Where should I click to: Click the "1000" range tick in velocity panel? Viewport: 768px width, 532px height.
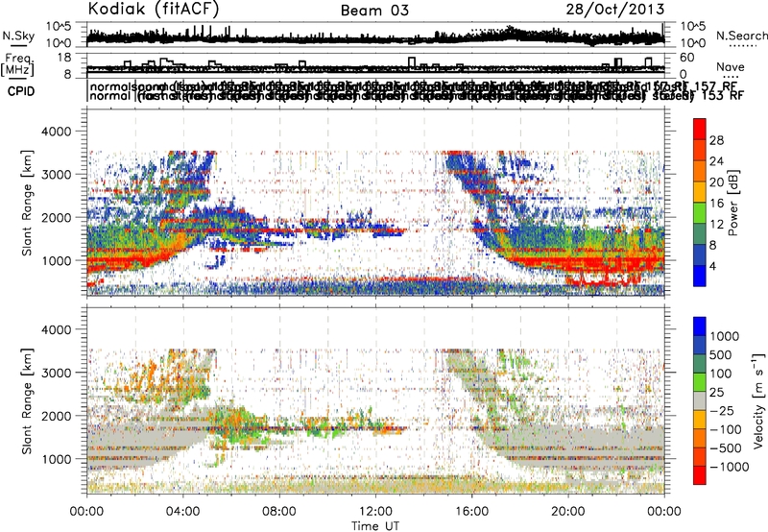pos(58,459)
